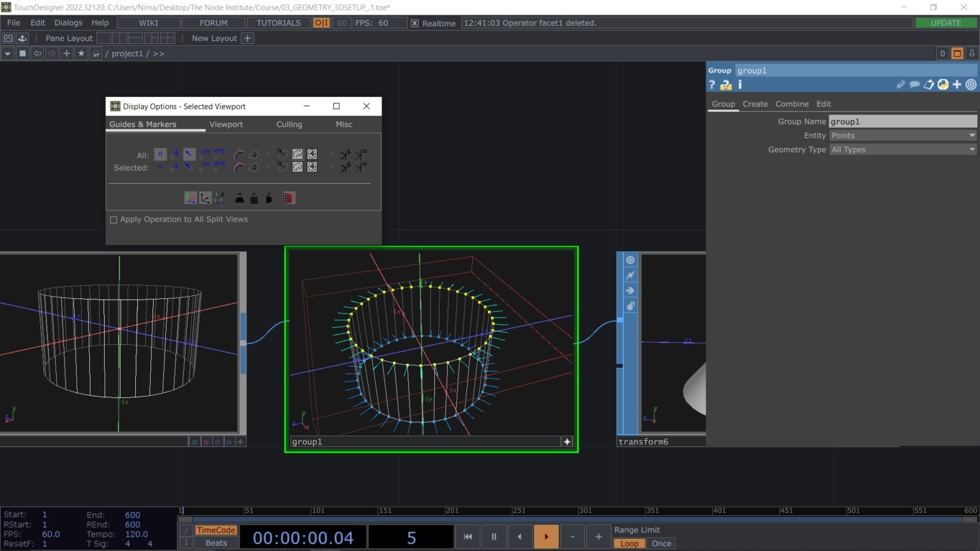Click the help question mark icon on group1 parameters
980x551 pixels.
pyautogui.click(x=712, y=84)
